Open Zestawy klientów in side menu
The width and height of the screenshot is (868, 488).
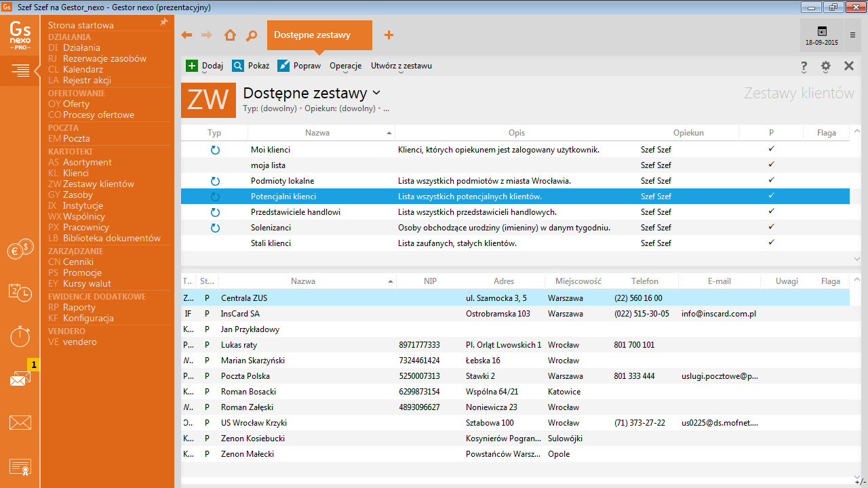(x=98, y=184)
